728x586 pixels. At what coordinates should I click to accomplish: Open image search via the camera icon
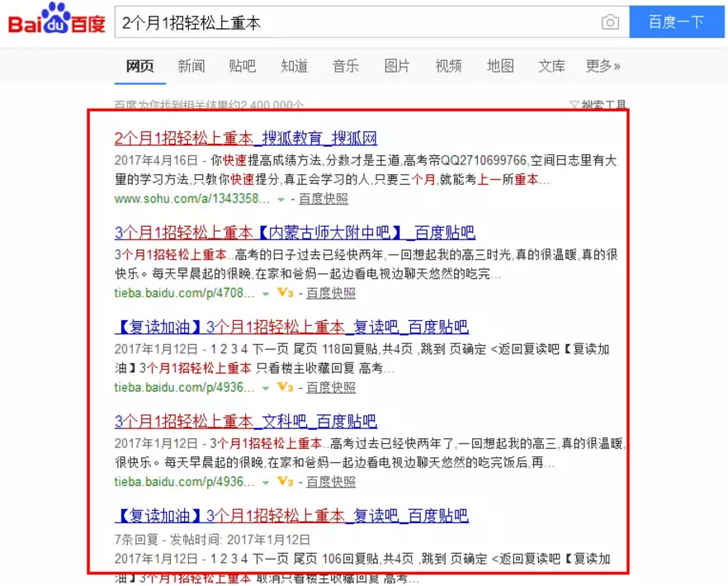(x=610, y=21)
